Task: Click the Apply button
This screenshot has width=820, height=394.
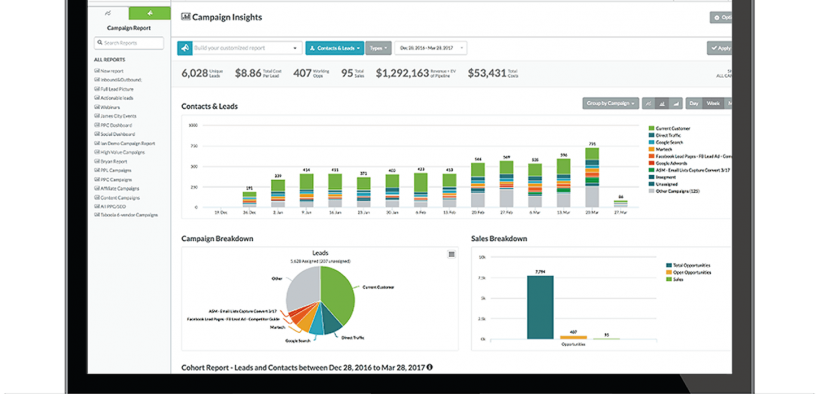Action: coord(720,48)
